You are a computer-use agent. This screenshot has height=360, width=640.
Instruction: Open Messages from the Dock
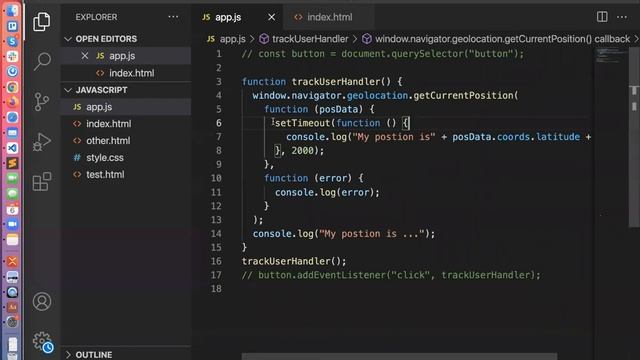click(12, 193)
